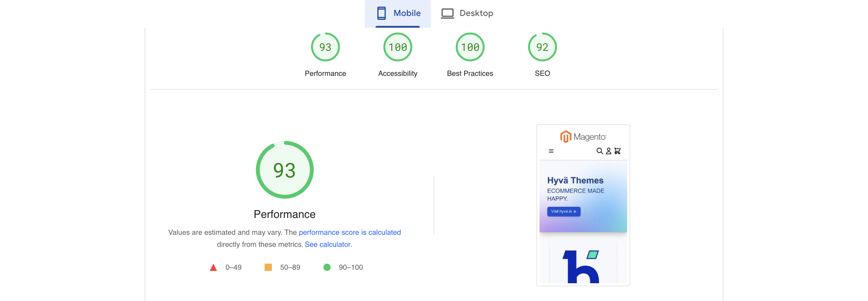Select the 93 Performance score gauge
Screen dimensions: 868x301
[x=325, y=47]
